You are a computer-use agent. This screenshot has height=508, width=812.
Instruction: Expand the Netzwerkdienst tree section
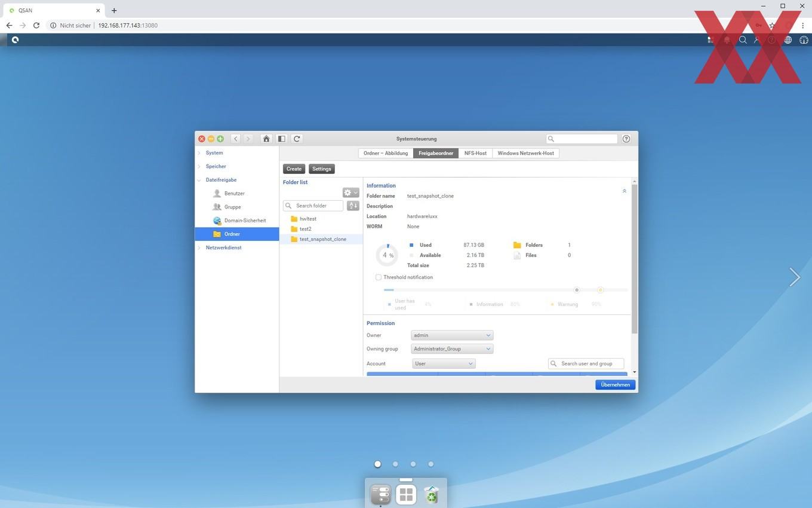(199, 247)
